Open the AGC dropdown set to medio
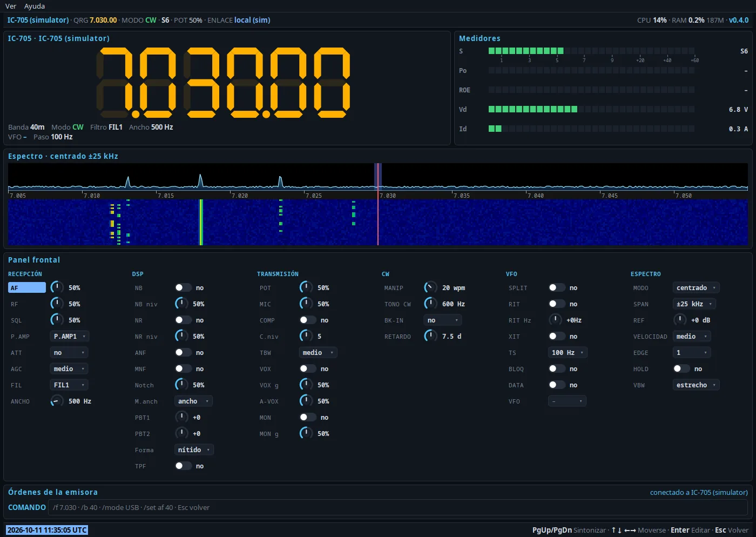 pos(69,369)
